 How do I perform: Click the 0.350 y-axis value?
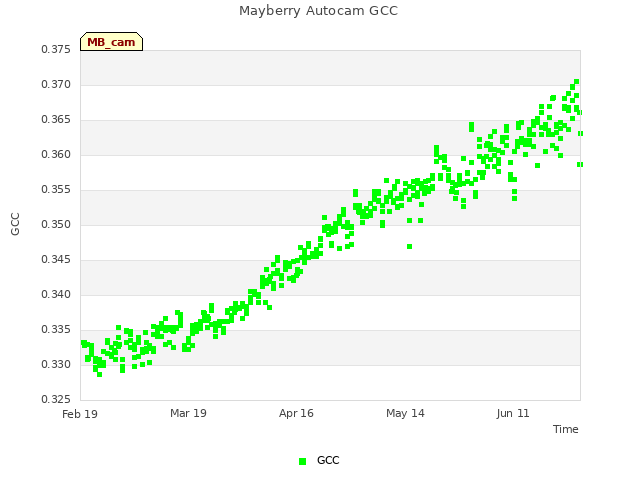pos(56,224)
